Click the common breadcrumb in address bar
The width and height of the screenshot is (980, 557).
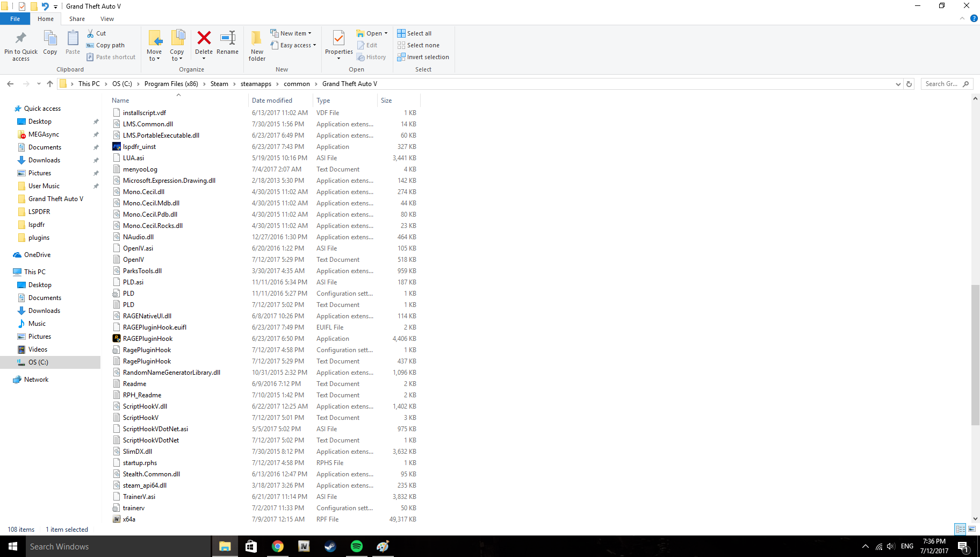click(297, 84)
